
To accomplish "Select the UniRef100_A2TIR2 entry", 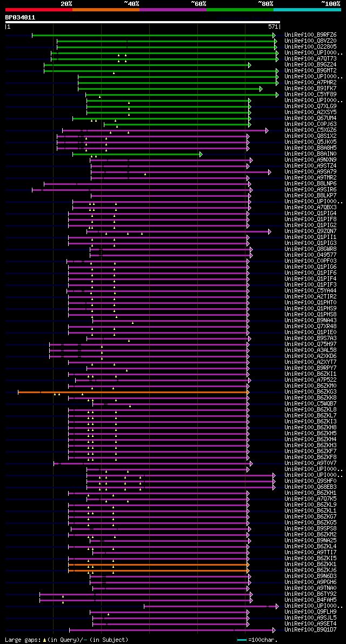I will [310, 297].
